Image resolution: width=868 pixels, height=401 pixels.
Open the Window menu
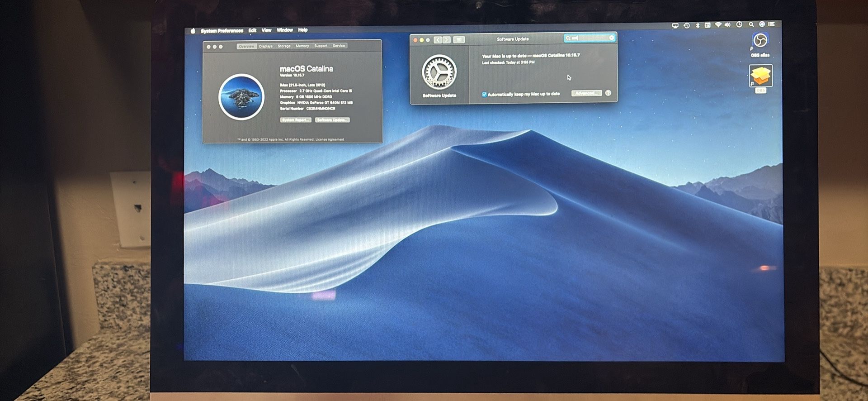[x=285, y=30]
